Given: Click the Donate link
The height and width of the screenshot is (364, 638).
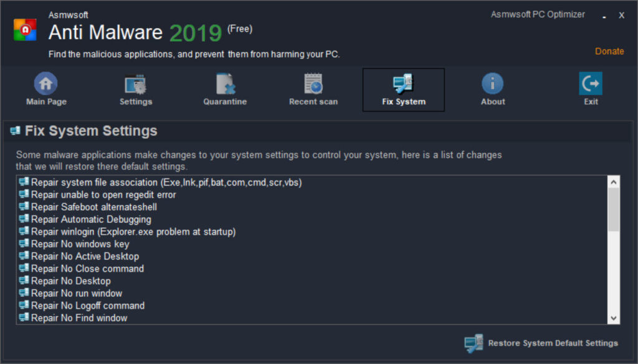Looking at the screenshot, I should tap(609, 51).
